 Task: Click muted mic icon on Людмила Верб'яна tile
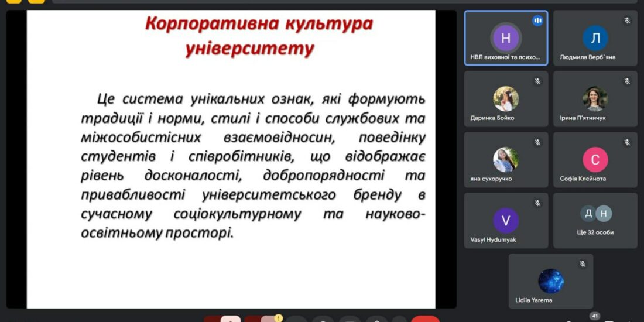(x=627, y=21)
